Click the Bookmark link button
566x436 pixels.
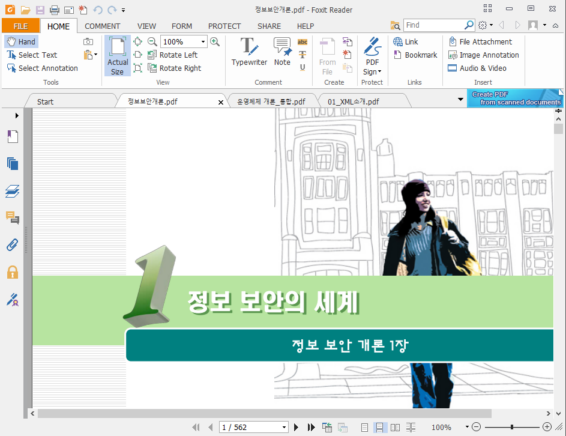(415, 55)
